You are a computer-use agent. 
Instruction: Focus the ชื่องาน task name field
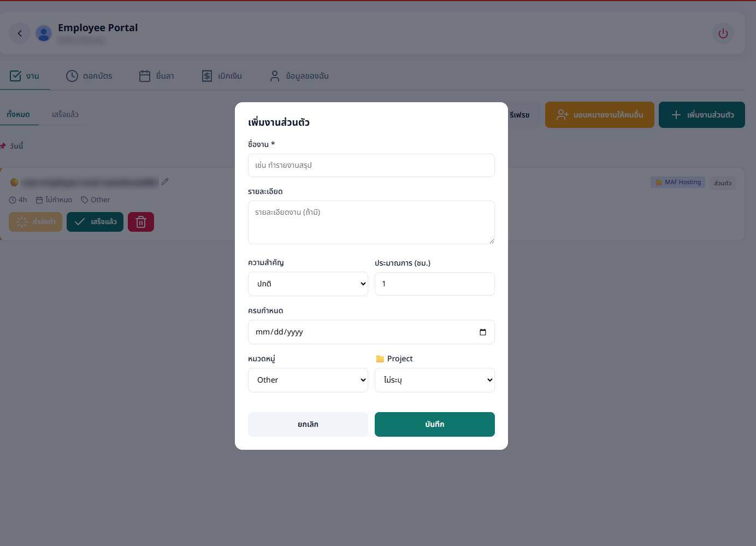click(371, 165)
